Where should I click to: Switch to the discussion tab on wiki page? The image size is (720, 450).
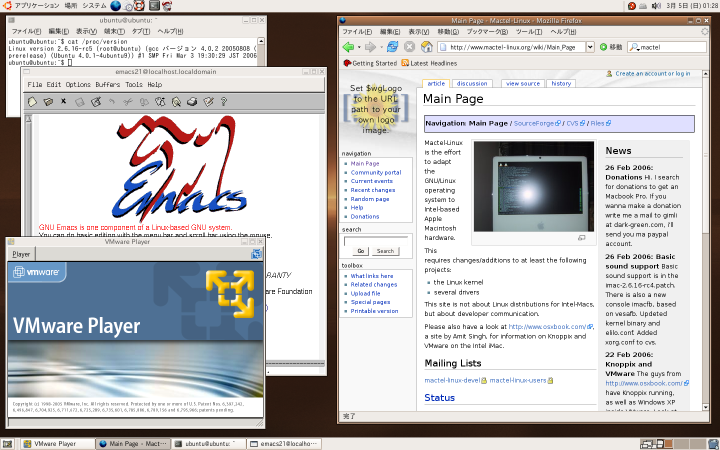click(x=472, y=84)
